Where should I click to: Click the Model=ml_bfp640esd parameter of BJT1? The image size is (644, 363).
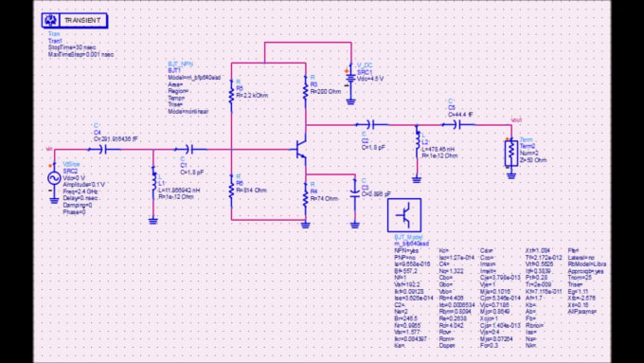[x=194, y=78]
